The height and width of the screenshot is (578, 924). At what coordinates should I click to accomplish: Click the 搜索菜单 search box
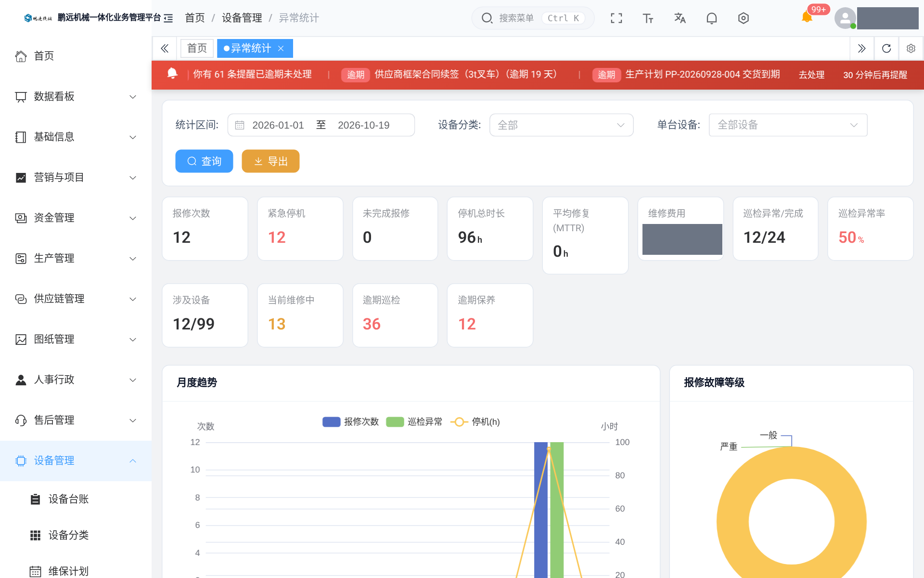click(x=533, y=18)
